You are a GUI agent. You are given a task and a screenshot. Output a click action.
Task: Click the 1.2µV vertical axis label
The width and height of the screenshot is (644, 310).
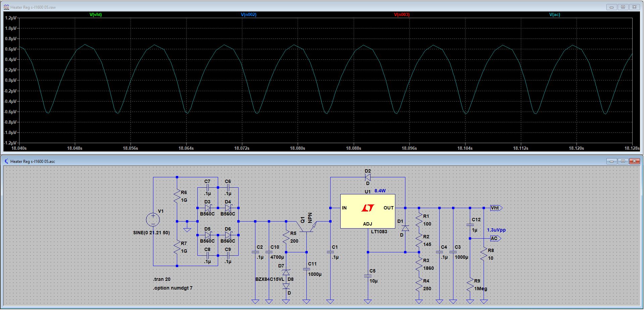(x=11, y=18)
